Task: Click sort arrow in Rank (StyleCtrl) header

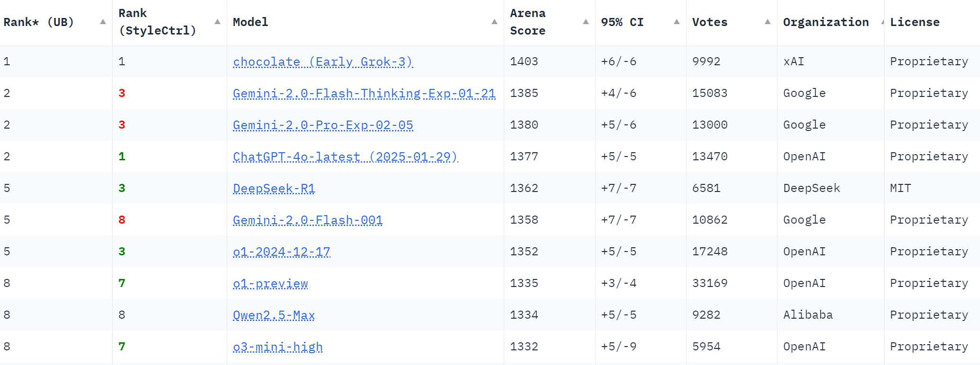Action: [217, 22]
